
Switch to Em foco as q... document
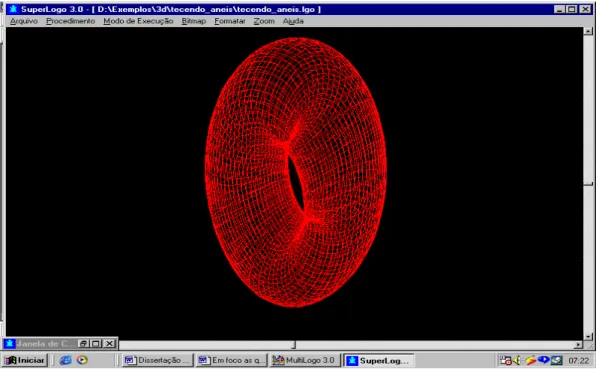232,360
